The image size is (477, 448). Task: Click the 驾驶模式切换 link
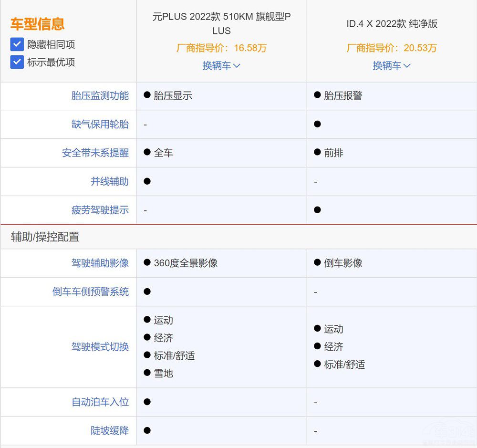[x=100, y=347]
